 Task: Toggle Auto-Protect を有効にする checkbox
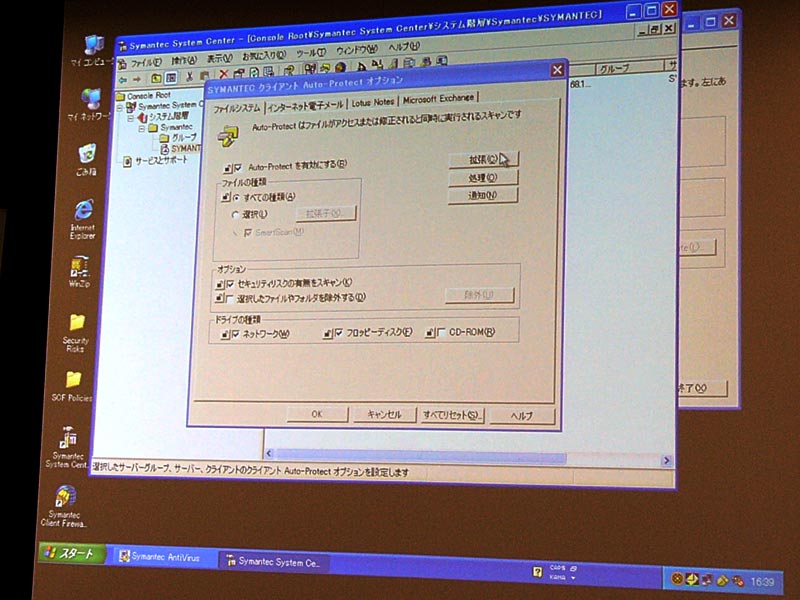238,167
